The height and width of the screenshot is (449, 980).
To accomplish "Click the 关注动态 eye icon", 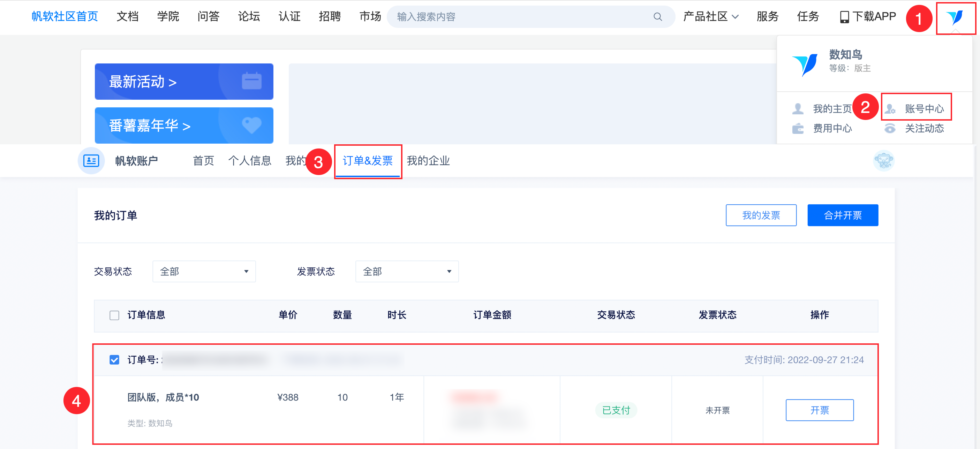I will [890, 129].
